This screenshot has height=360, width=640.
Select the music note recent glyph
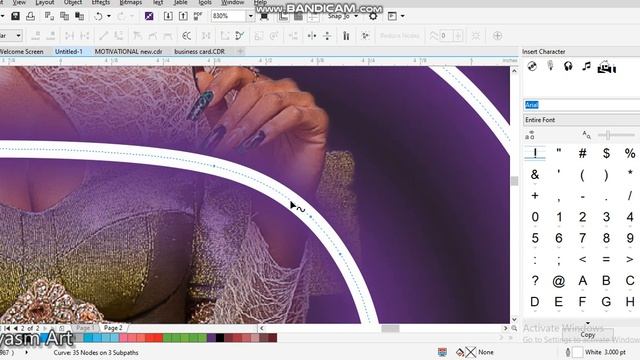click(x=587, y=66)
